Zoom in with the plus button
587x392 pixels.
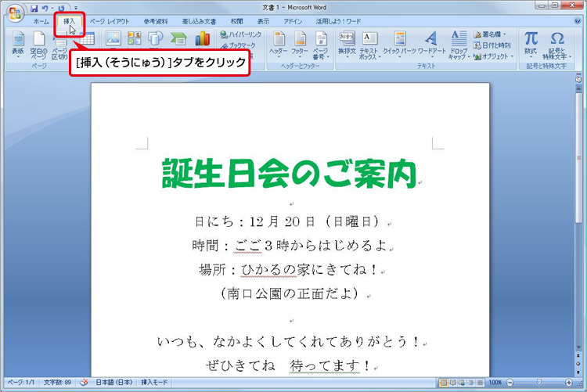[x=569, y=383]
